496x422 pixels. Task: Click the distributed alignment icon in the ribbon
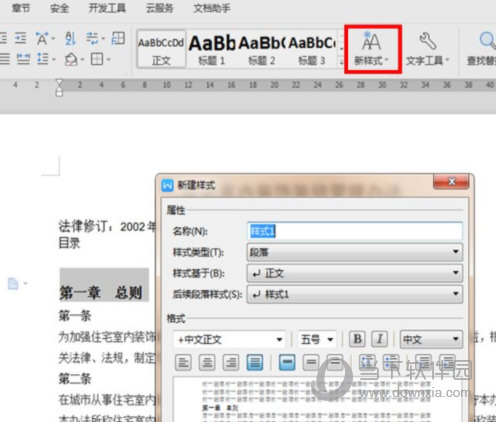[23, 59]
